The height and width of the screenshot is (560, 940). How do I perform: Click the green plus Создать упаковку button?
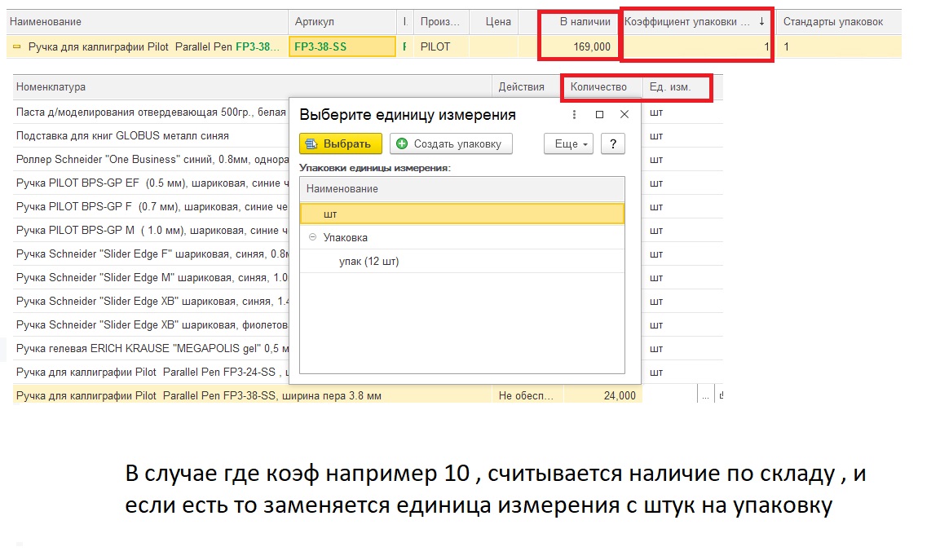pos(451,144)
